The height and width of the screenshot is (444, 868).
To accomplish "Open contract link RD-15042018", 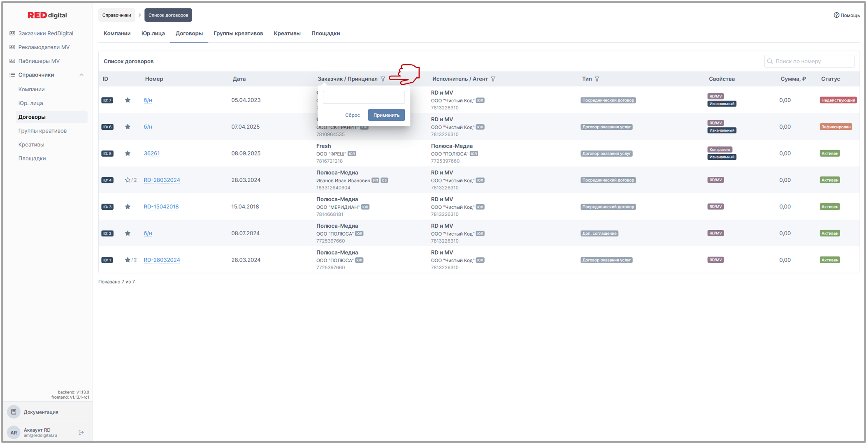I will [x=161, y=207].
